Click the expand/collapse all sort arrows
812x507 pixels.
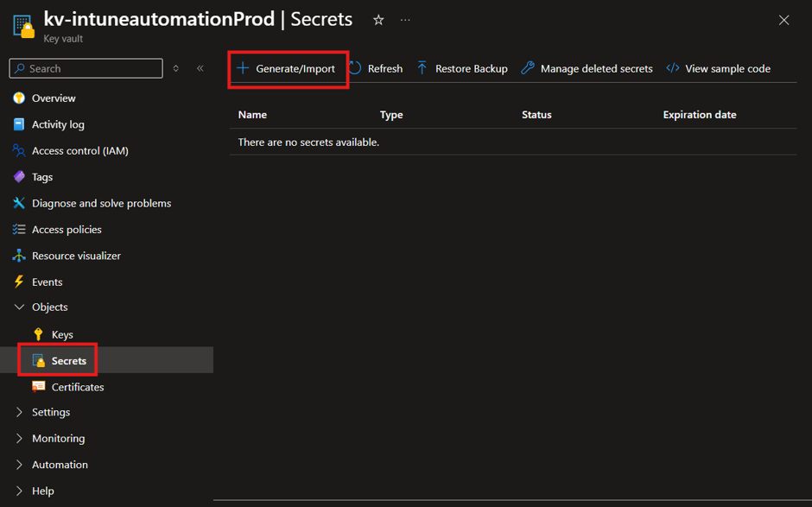[x=176, y=68]
